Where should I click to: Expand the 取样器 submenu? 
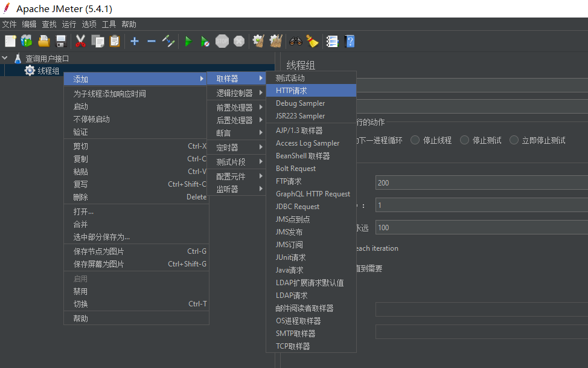coord(236,79)
